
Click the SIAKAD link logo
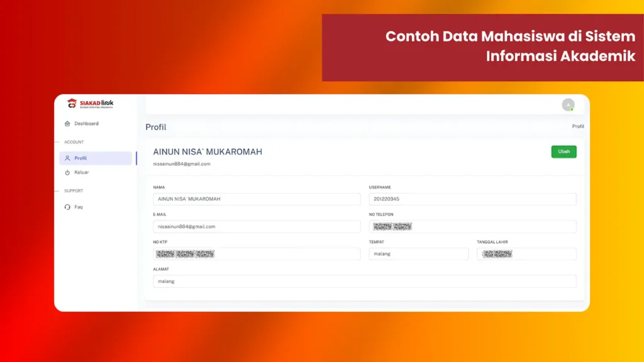click(91, 104)
